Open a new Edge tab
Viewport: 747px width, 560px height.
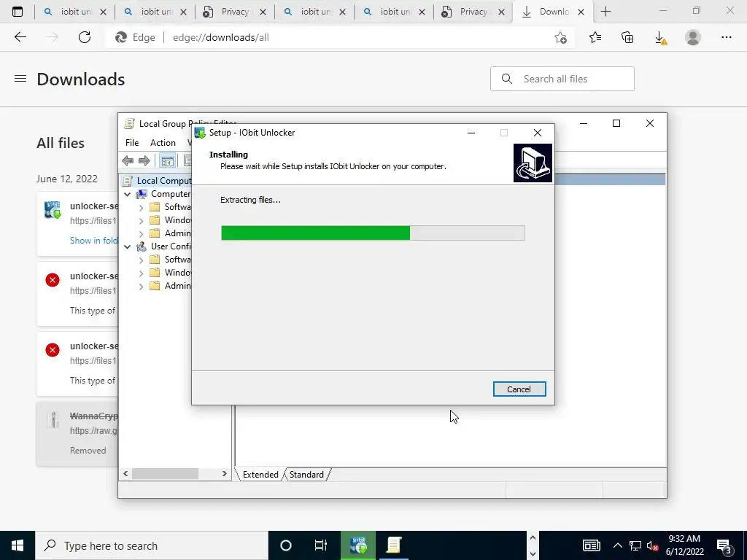point(605,12)
